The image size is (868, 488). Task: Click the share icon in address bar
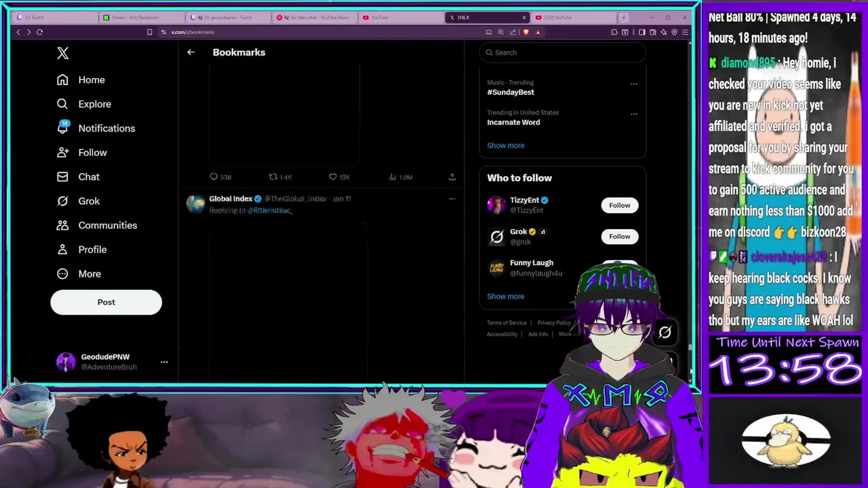pyautogui.click(x=513, y=32)
